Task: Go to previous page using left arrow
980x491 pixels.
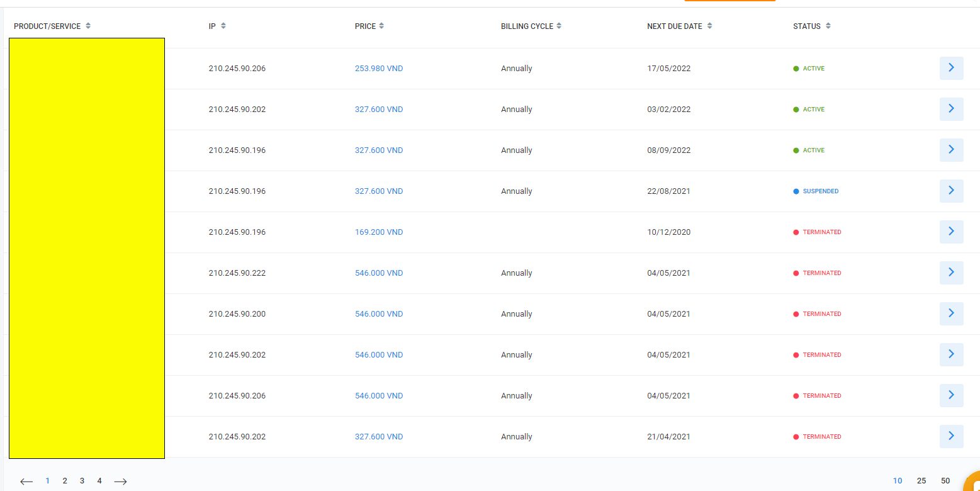Action: 26,482
